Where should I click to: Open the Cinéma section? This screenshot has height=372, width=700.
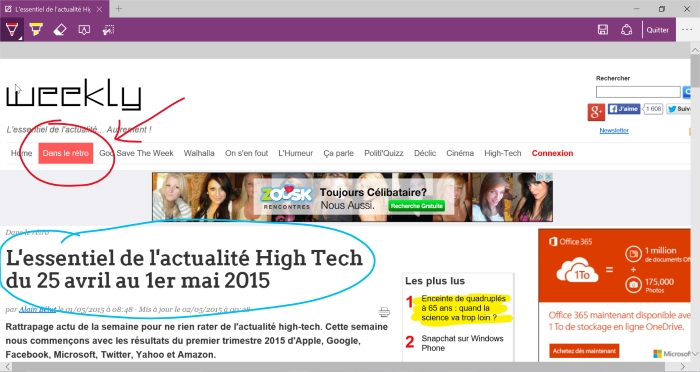(460, 153)
